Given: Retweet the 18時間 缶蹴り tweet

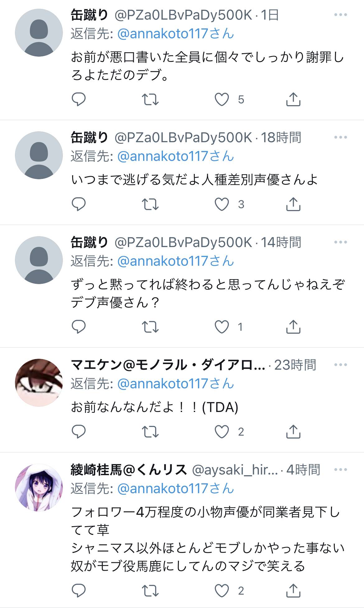Looking at the screenshot, I should pos(150,204).
